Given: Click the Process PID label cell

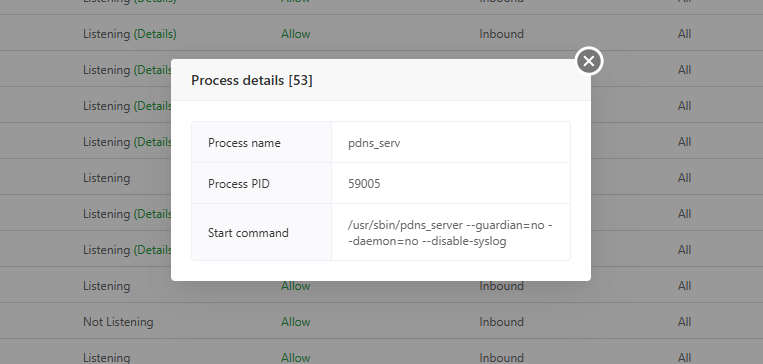Looking at the screenshot, I should (x=261, y=183).
